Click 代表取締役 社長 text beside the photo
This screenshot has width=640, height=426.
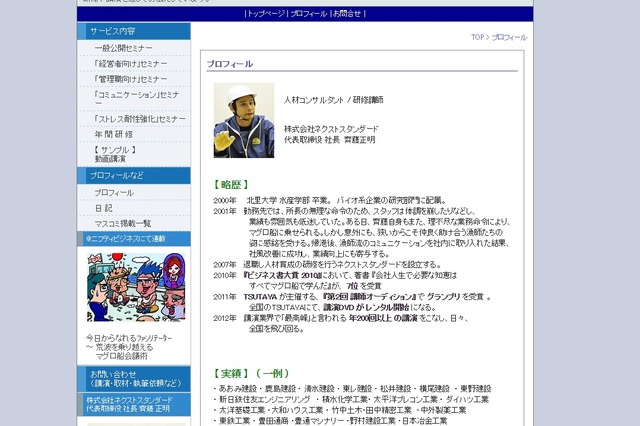pos(312,140)
